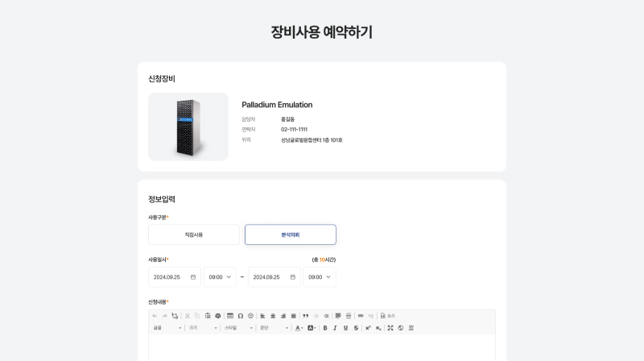Image resolution: width=644 pixels, height=361 pixels.
Task: View source with 소스 button
Action: pyautogui.click(x=388, y=316)
